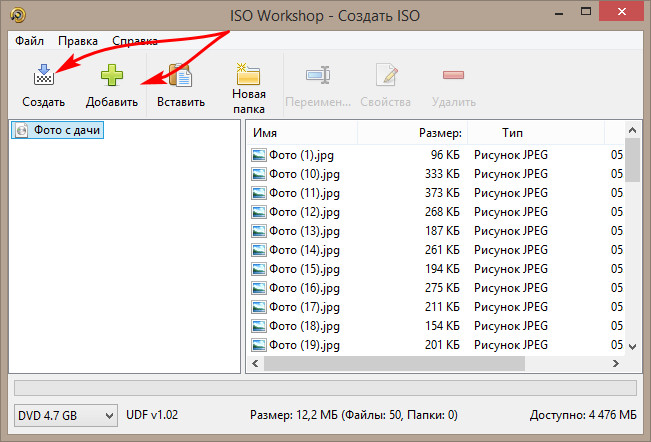Close the ISO Workshop window
This screenshot has width=651, height=442.
click(622, 12)
